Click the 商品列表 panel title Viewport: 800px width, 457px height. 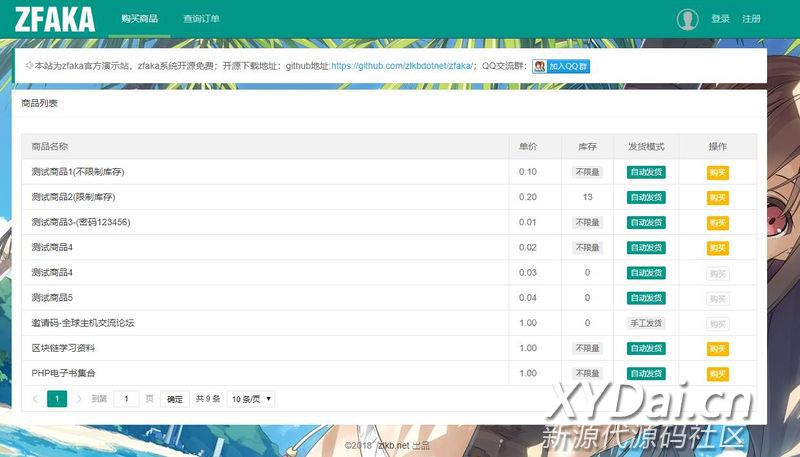click(x=39, y=103)
